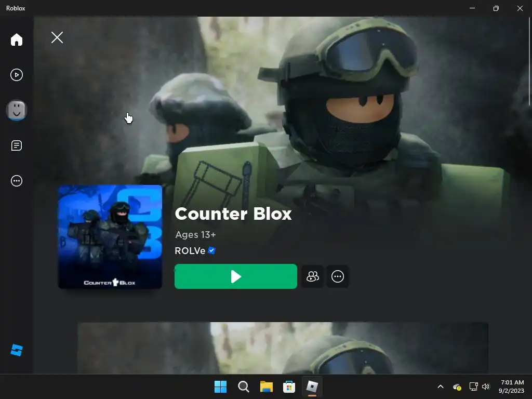Viewport: 532px width, 399px height.
Task: Open the clock and date 7:01 AM
Action: (511, 387)
